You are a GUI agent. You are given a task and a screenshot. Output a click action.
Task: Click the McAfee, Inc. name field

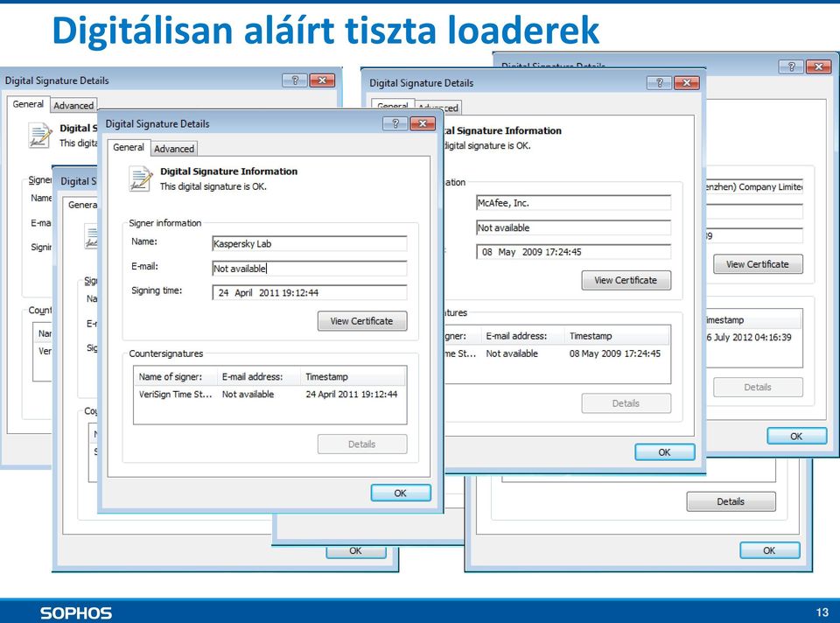click(573, 203)
